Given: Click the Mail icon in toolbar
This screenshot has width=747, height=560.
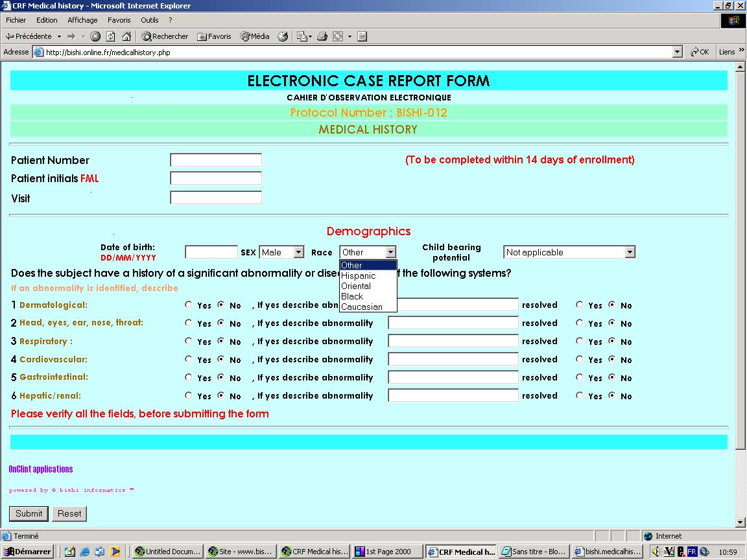Looking at the screenshot, I should point(302,36).
